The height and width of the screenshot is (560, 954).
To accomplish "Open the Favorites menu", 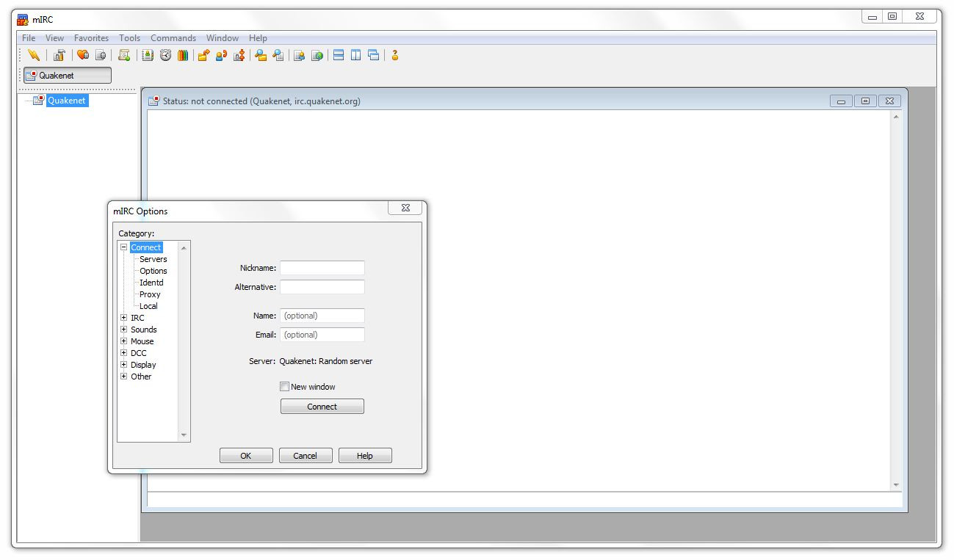I will pos(91,38).
